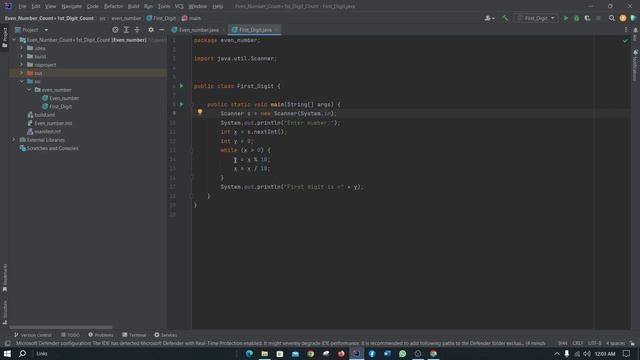
Task: Select Scratches and Consoles item
Action: pos(49,148)
